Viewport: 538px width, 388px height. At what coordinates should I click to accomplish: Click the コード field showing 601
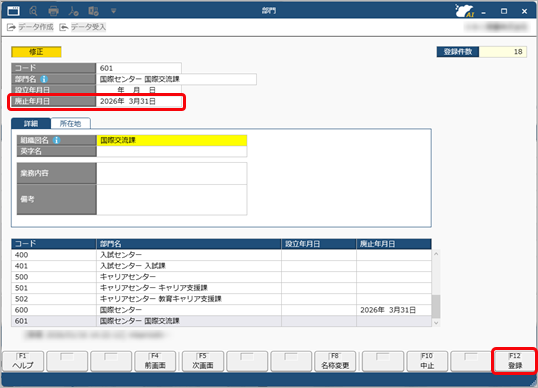pos(139,68)
